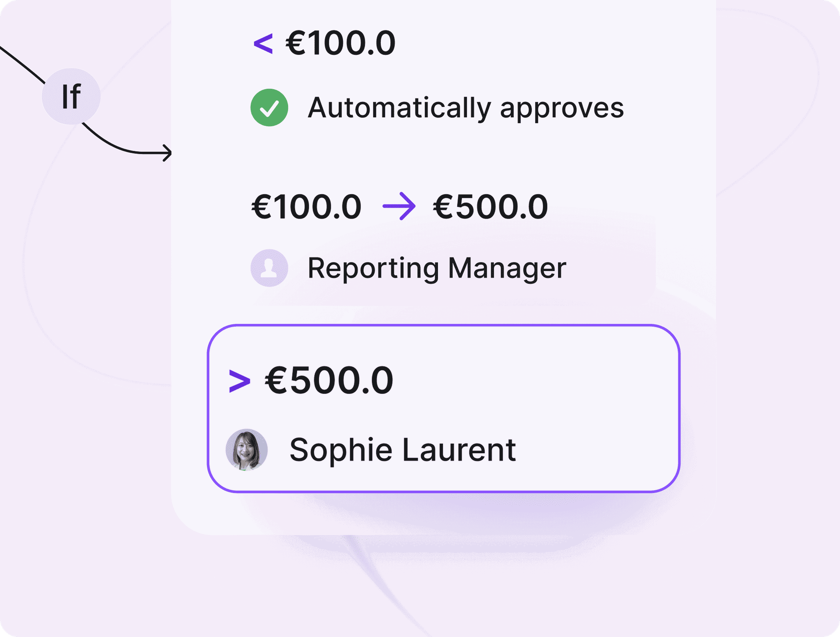Viewport: 840px width, 637px height.
Task: Click the Reporting Manager person icon
Action: (x=269, y=268)
